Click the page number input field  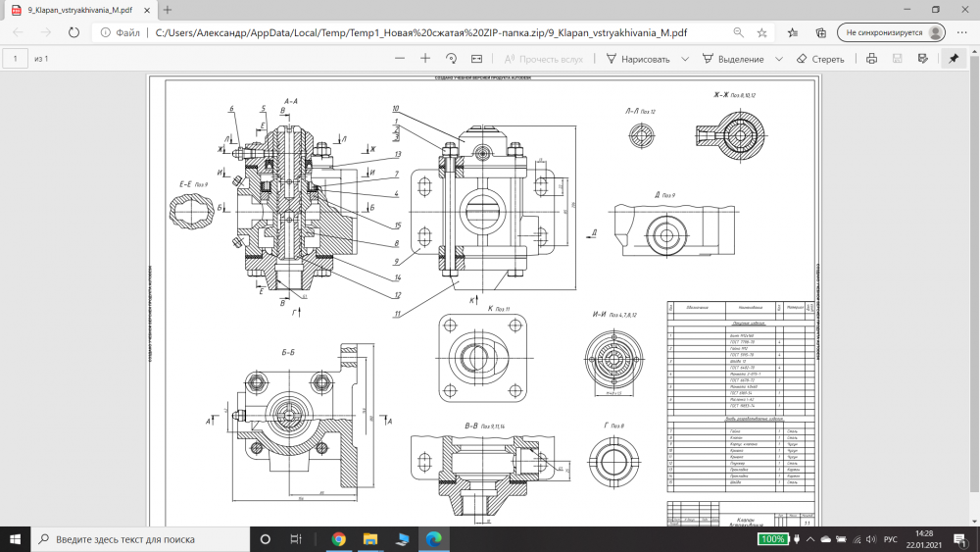pos(15,59)
